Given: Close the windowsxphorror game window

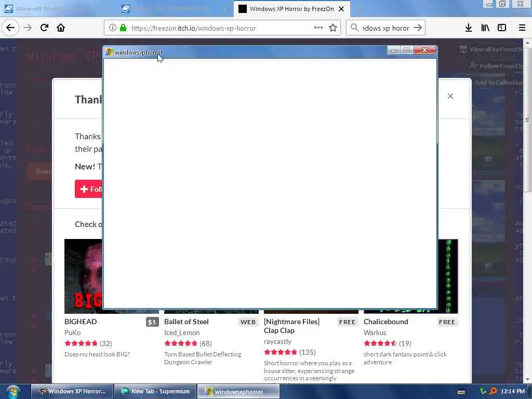Looking at the screenshot, I should 424,50.
